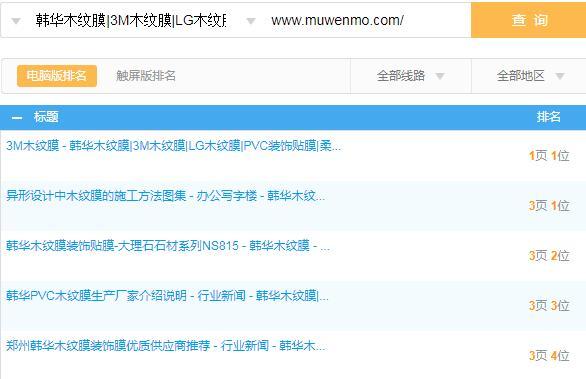This screenshot has height=379, width=586.
Task: Focus the keyword field containing 韩华木纹膜
Action: 131,20
